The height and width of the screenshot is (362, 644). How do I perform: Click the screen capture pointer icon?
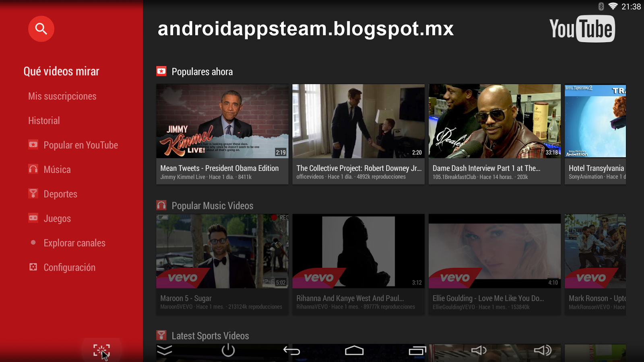coord(102,351)
